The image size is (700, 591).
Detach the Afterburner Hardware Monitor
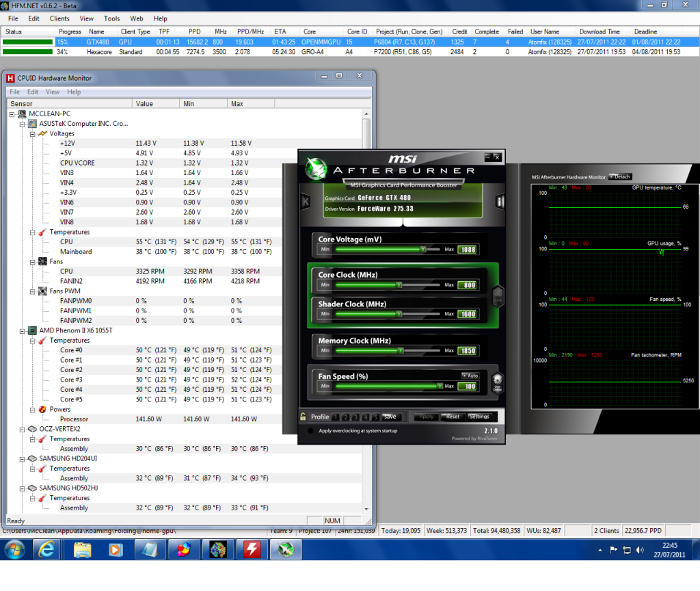(x=621, y=177)
